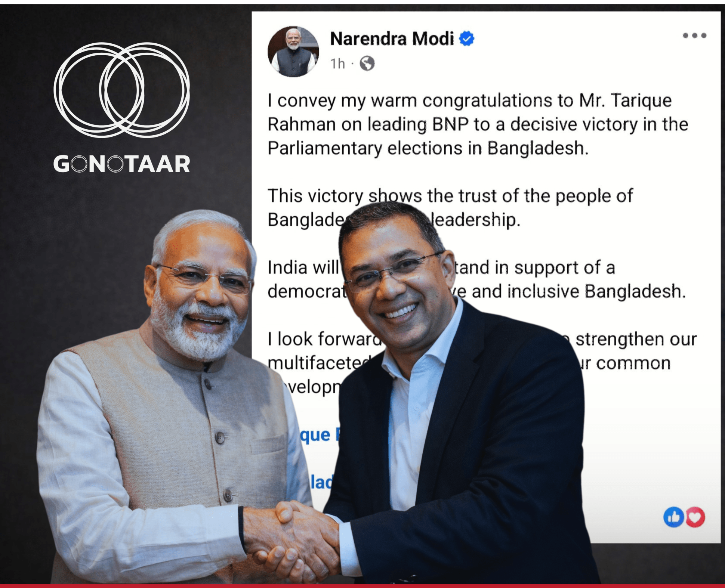725x588 pixels.
Task: Click the Gonotaar interlocking rings logo
Action: 122,90
